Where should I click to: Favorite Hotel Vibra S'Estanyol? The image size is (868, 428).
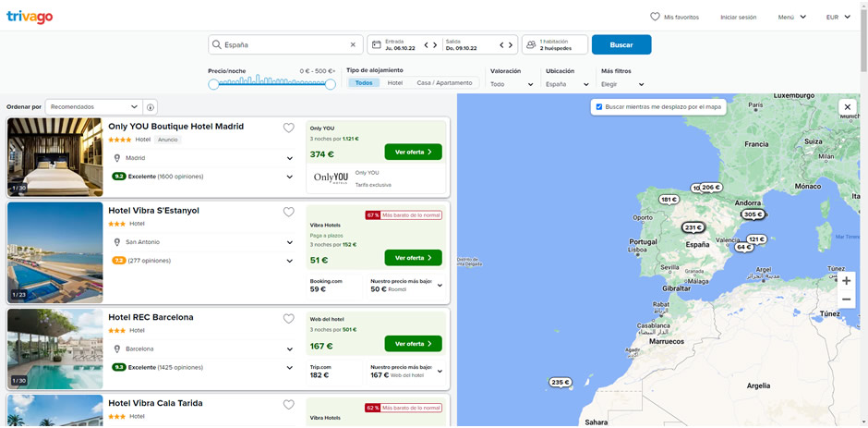[288, 212]
